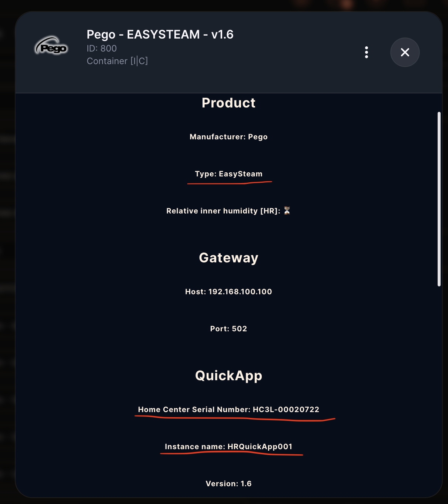Click Type: EasySteam line

click(228, 174)
